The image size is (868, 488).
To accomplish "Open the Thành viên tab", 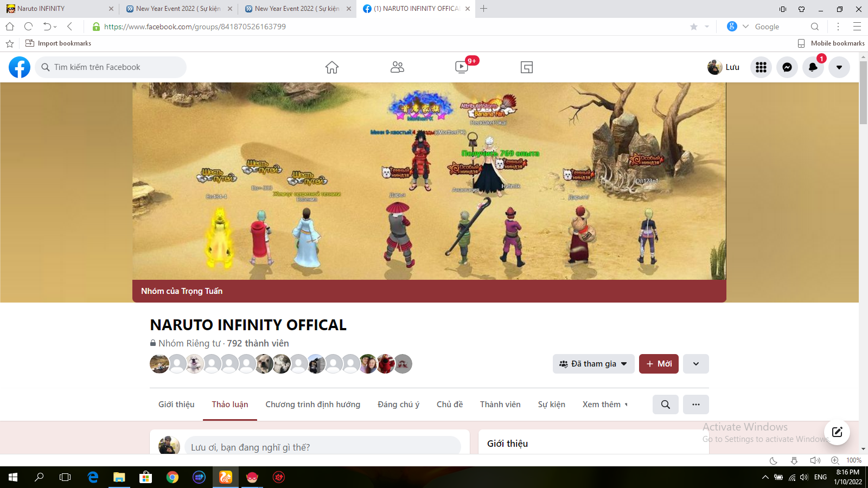I will click(x=500, y=404).
